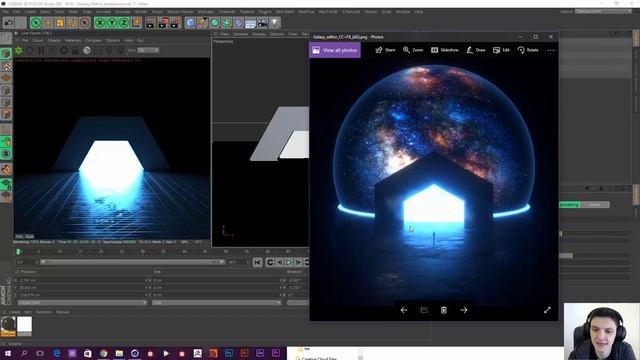Viewport: 640px width, 360px height.
Task: Toggle the X axis lock button
Action: [100, 23]
